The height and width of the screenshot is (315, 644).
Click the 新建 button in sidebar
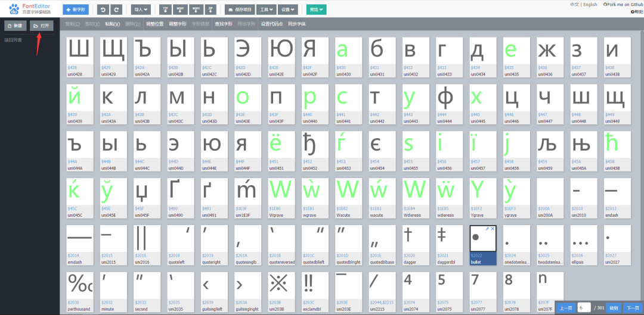(x=15, y=26)
